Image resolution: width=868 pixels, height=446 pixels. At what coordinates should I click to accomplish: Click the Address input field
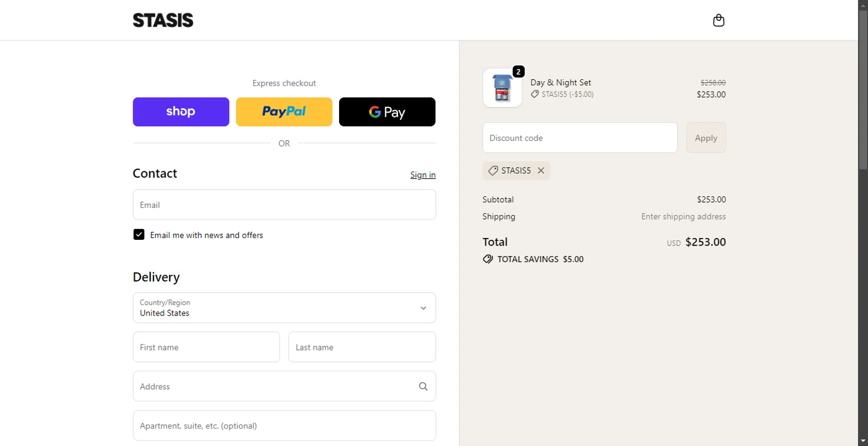[x=284, y=386]
